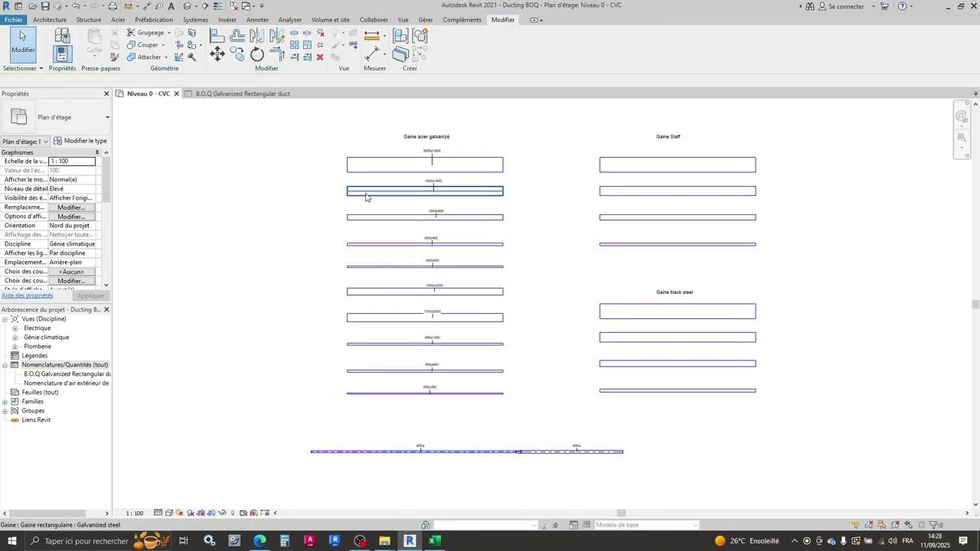The height and width of the screenshot is (551, 980).
Task: Expand the Familles node
Action: click(x=5, y=402)
